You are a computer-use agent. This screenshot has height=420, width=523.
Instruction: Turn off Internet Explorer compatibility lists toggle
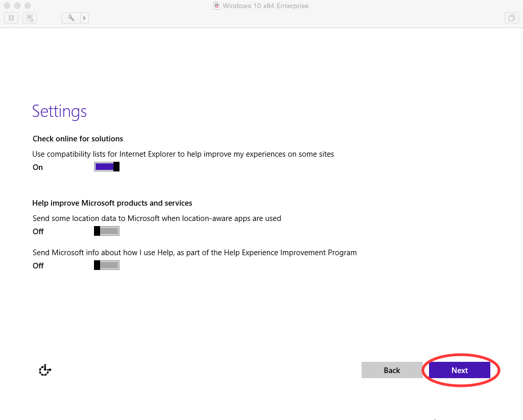pos(107,167)
